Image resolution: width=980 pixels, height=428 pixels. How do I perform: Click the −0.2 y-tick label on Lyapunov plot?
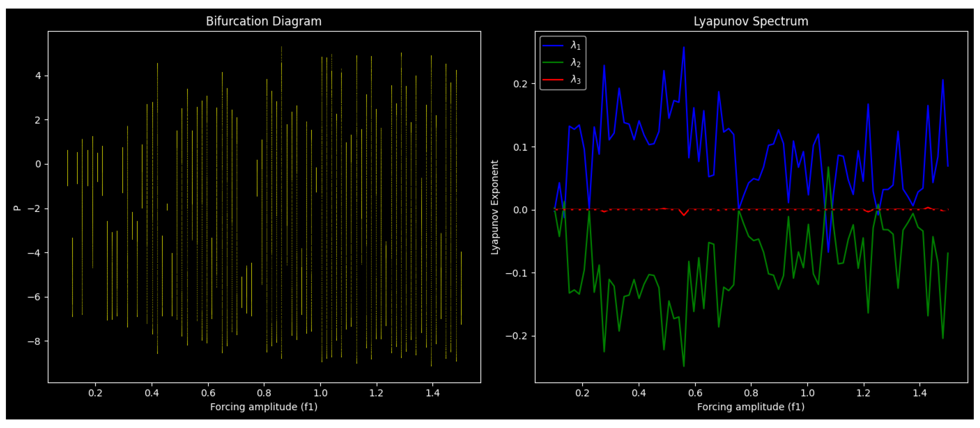coord(516,336)
